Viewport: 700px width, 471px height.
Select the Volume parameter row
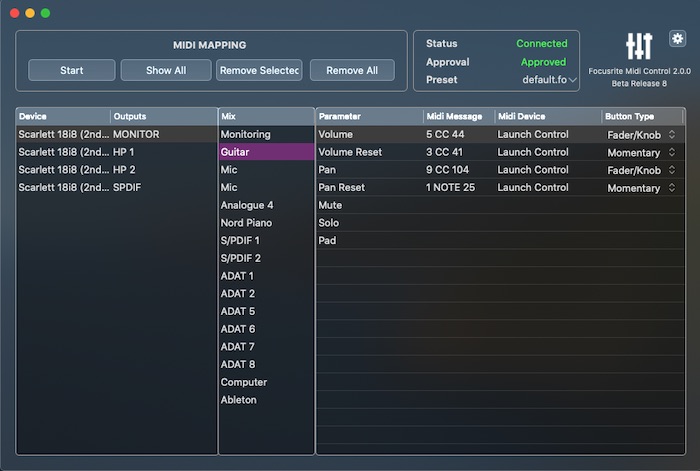point(500,134)
